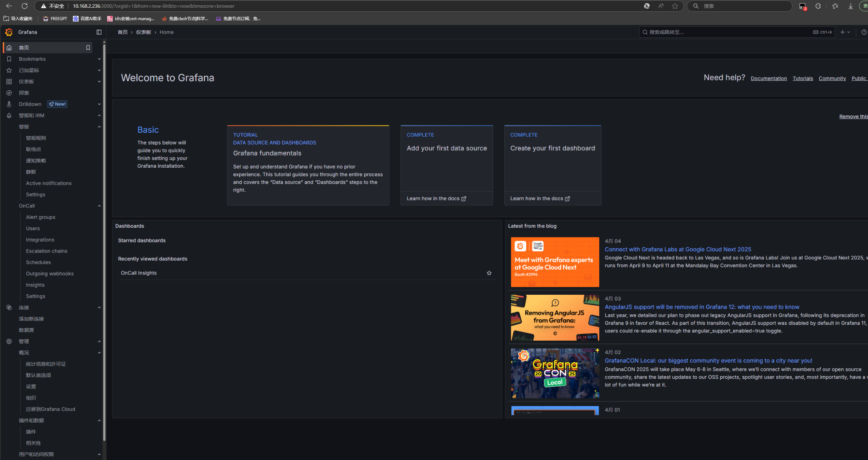Screen dimensions: 868x460
Task: Collapse the 连接 section chevron
Action: (99, 307)
